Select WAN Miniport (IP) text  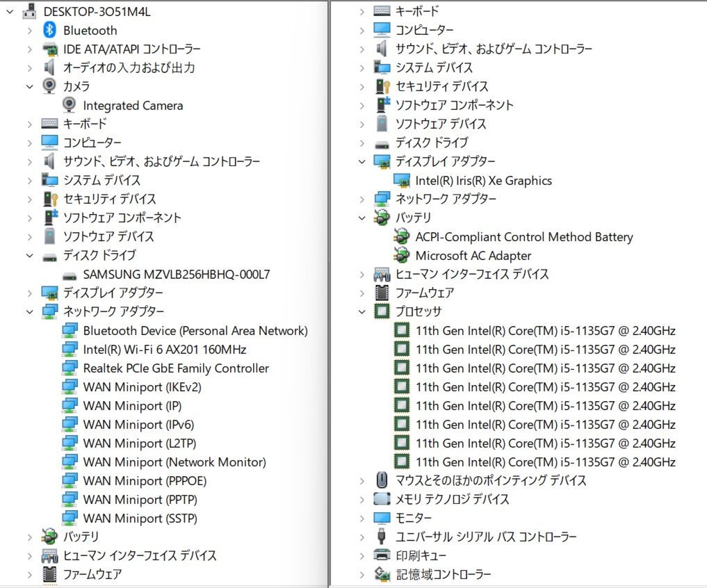click(132, 406)
